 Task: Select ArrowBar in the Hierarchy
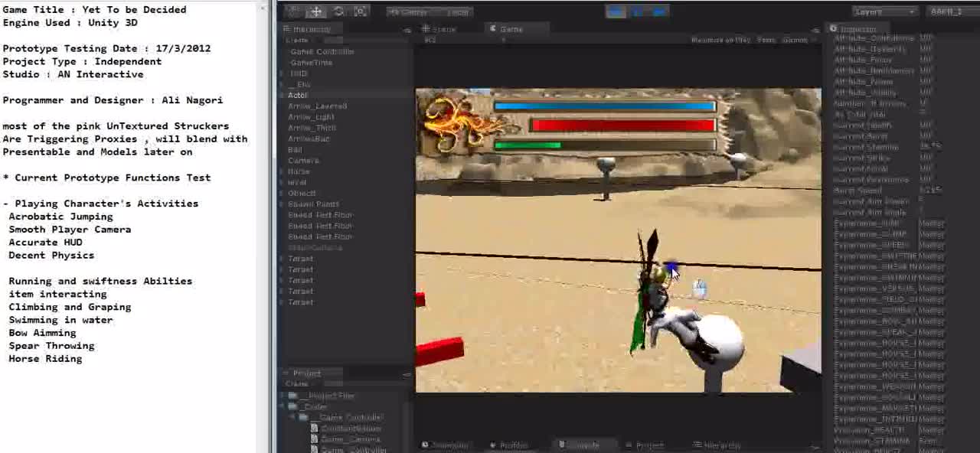[309, 139]
